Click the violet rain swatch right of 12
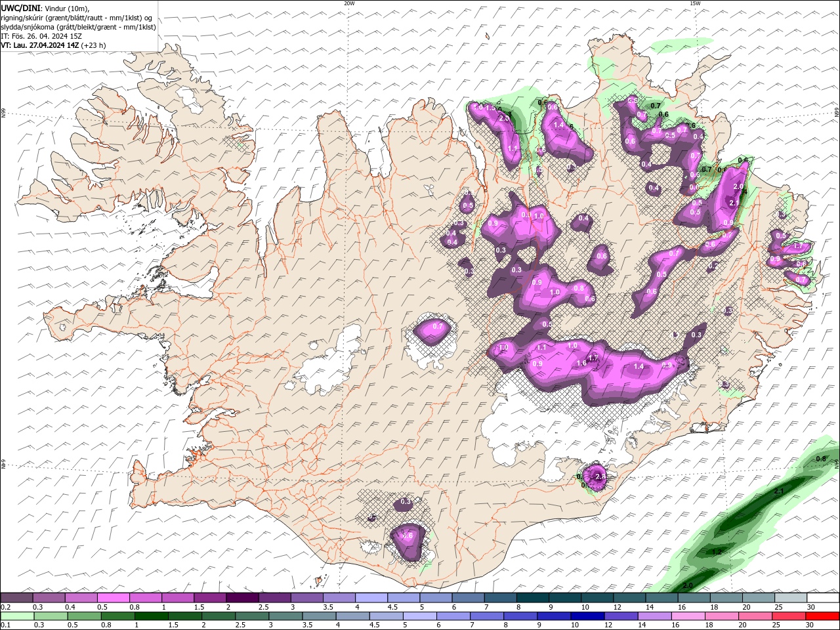The image size is (840, 630). coord(620,616)
